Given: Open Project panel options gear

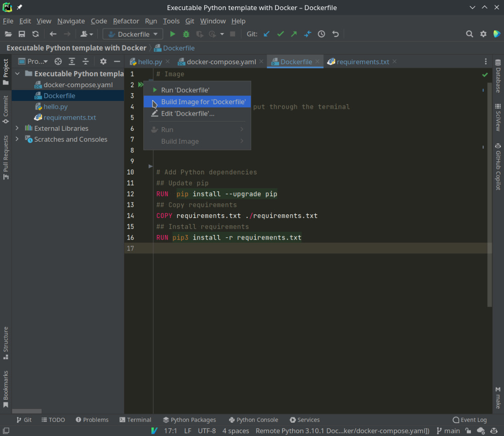Looking at the screenshot, I should click(103, 61).
